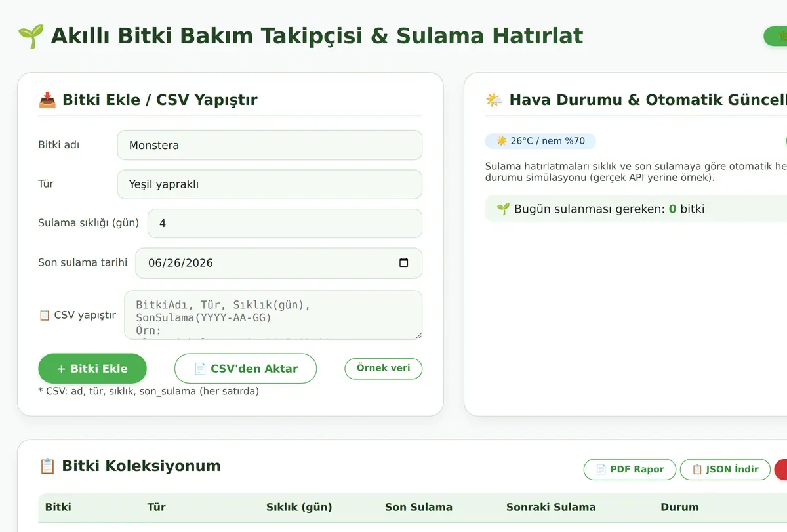Click the Son Sulama column header
The image size is (787, 532).
[x=418, y=507]
